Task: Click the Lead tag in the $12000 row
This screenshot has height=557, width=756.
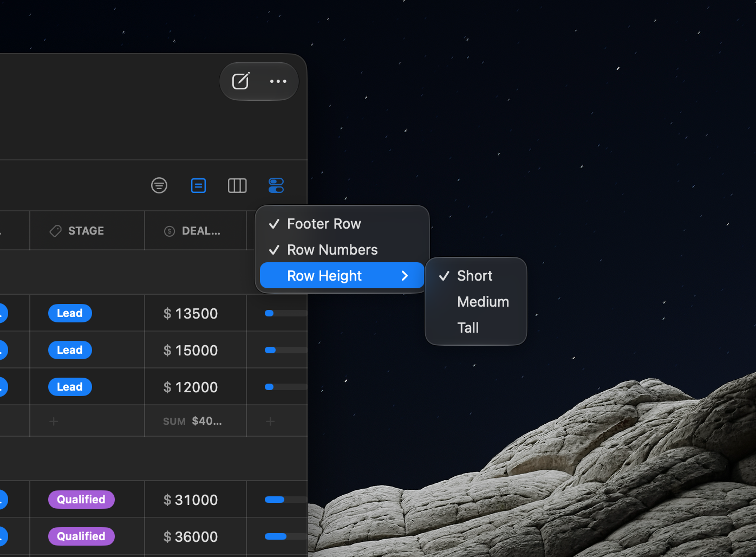Action: coord(70,387)
